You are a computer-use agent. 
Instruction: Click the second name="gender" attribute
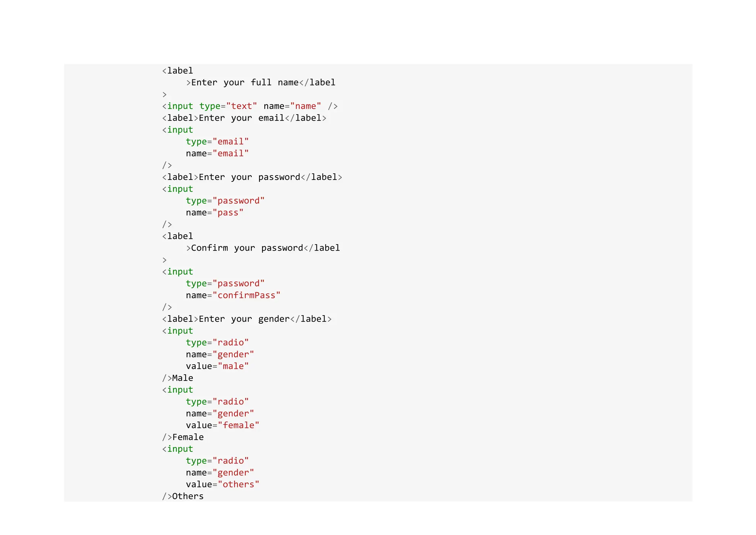(220, 413)
